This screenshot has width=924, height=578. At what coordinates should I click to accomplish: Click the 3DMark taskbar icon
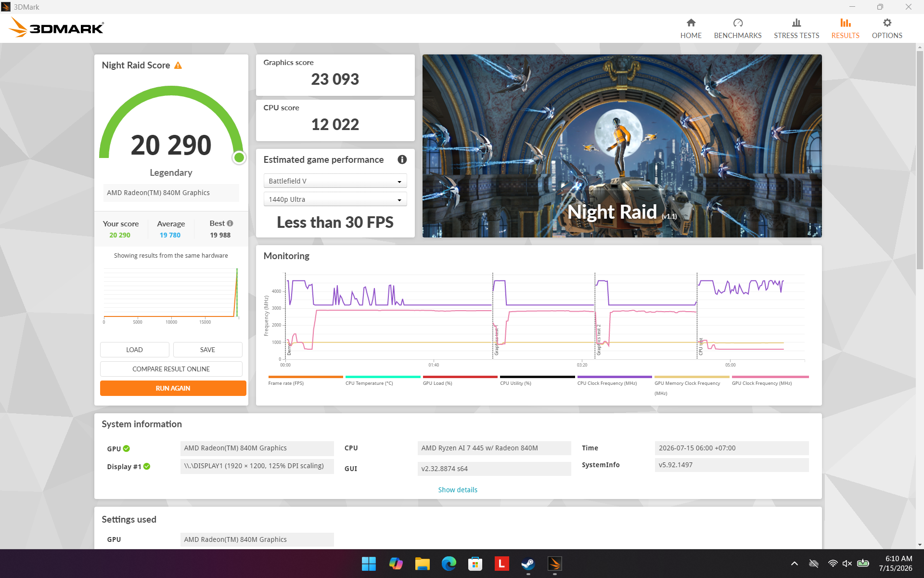coord(554,564)
